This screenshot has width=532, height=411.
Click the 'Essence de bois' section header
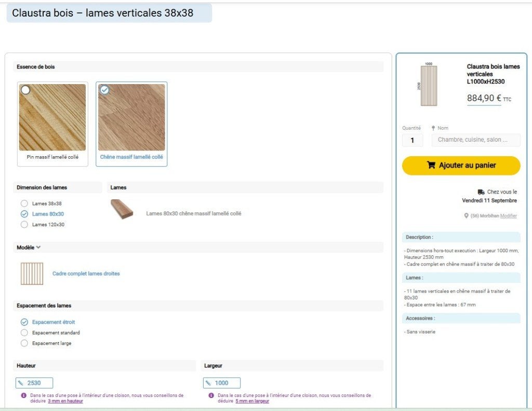198,67
